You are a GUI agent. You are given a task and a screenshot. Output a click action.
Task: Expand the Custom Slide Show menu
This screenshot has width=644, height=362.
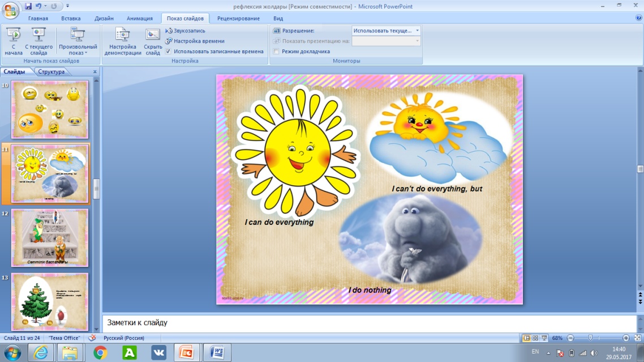(78, 41)
